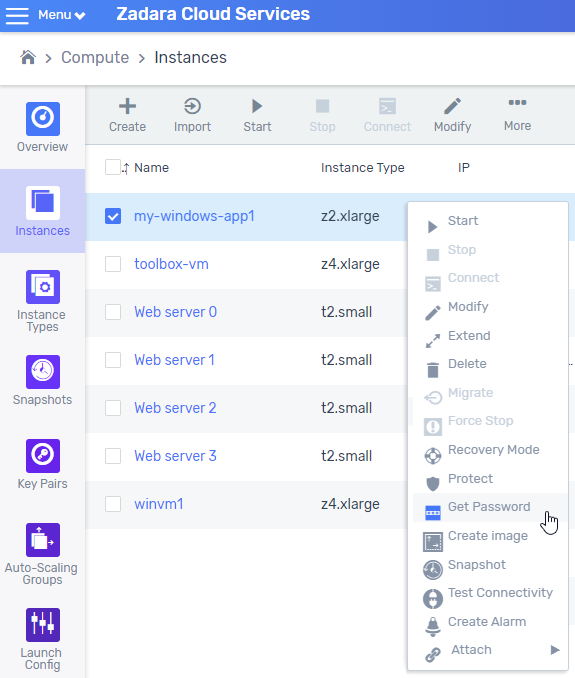Uncheck the my-windows-app1 checkbox

113,216
